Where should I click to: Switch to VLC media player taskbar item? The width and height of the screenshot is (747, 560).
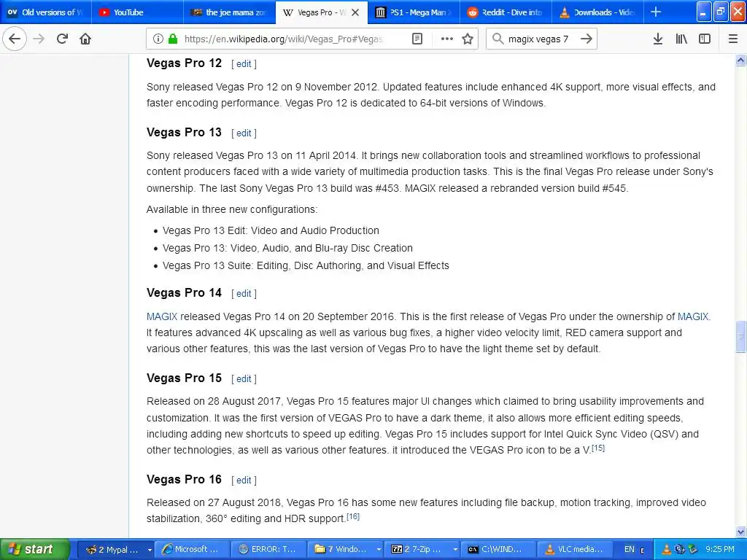point(574,549)
